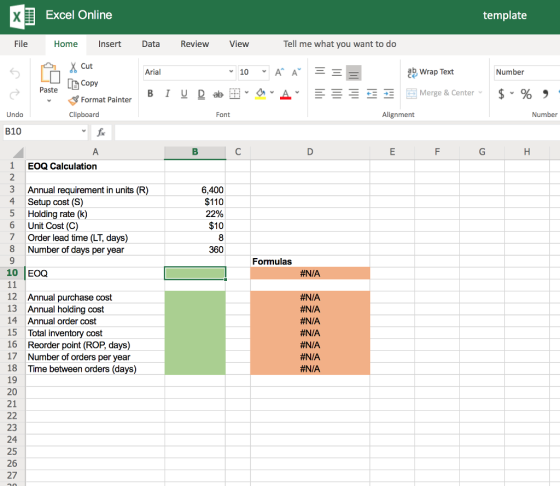Center text horizontally

337,94
